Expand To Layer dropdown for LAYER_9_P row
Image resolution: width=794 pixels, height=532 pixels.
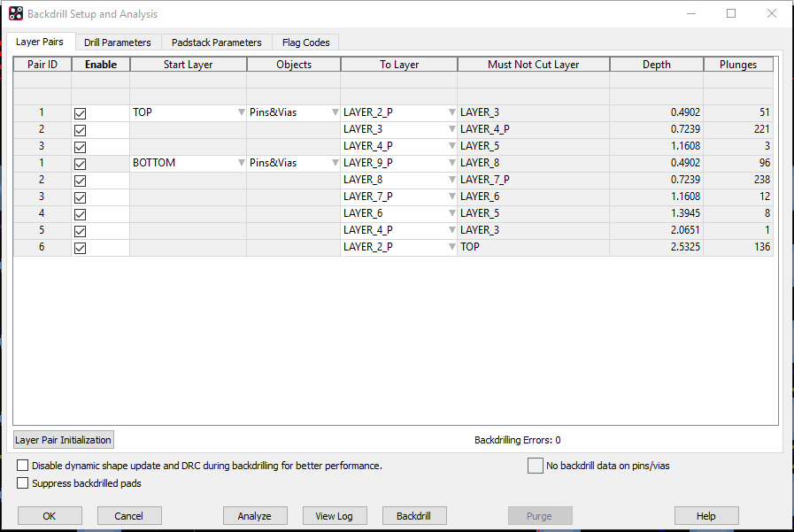tap(451, 163)
